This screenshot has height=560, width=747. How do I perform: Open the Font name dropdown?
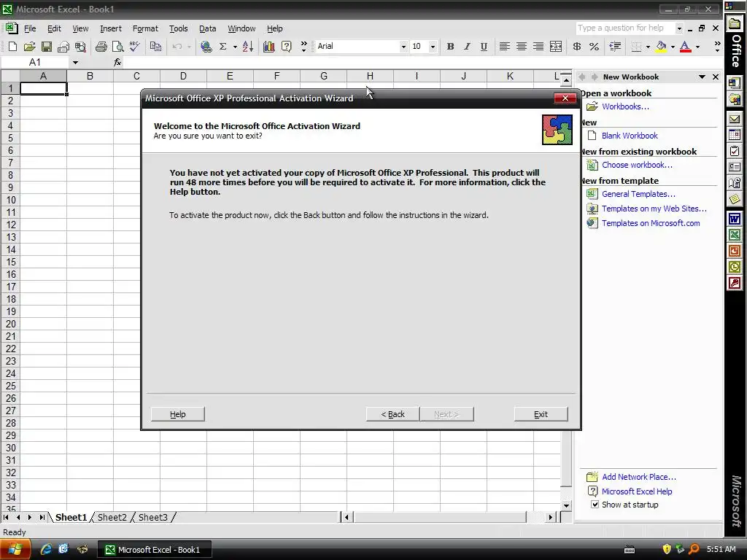(403, 46)
